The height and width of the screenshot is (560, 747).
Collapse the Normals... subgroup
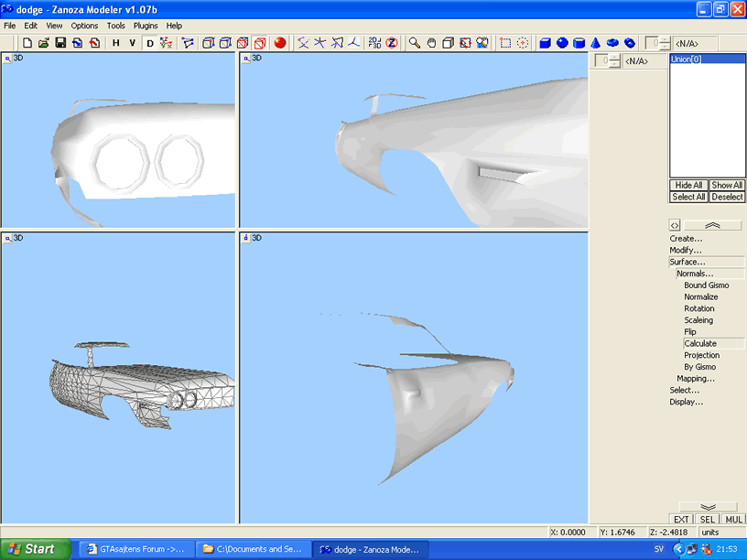[709, 274]
